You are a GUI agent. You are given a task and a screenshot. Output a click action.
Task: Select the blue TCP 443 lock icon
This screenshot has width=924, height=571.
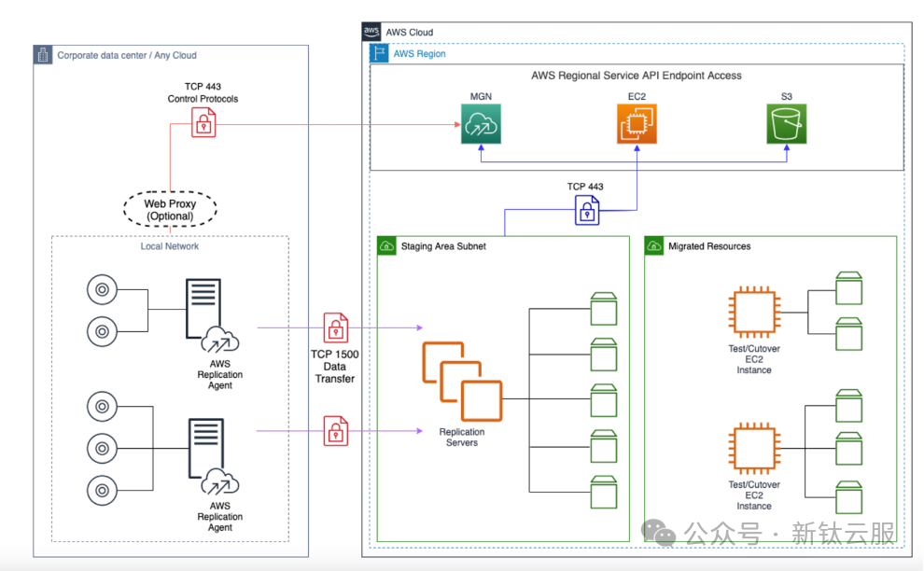[587, 210]
